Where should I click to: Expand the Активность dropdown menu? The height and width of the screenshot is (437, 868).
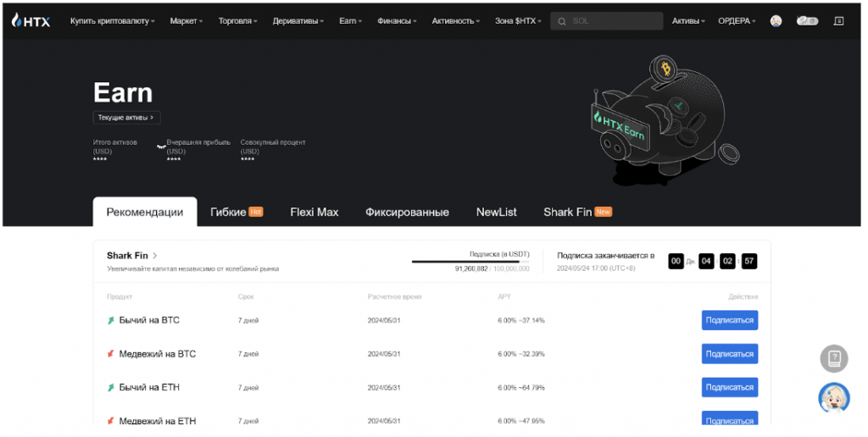[x=456, y=21]
